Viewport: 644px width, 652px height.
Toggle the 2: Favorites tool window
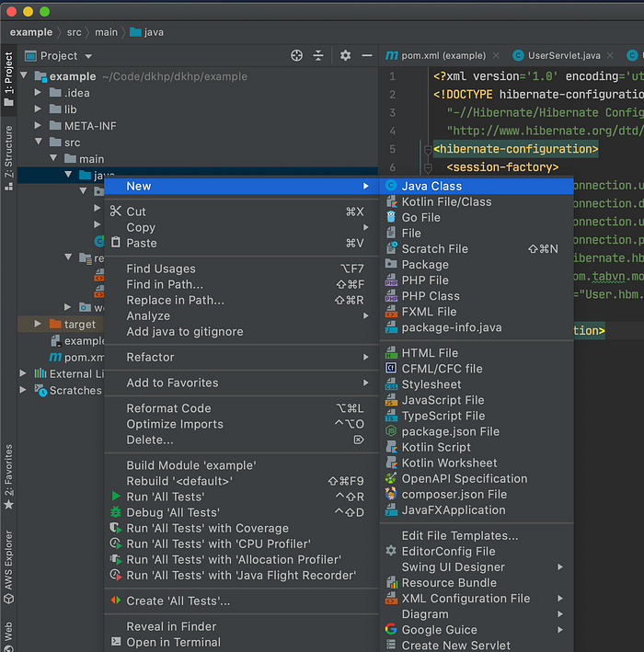(x=8, y=477)
